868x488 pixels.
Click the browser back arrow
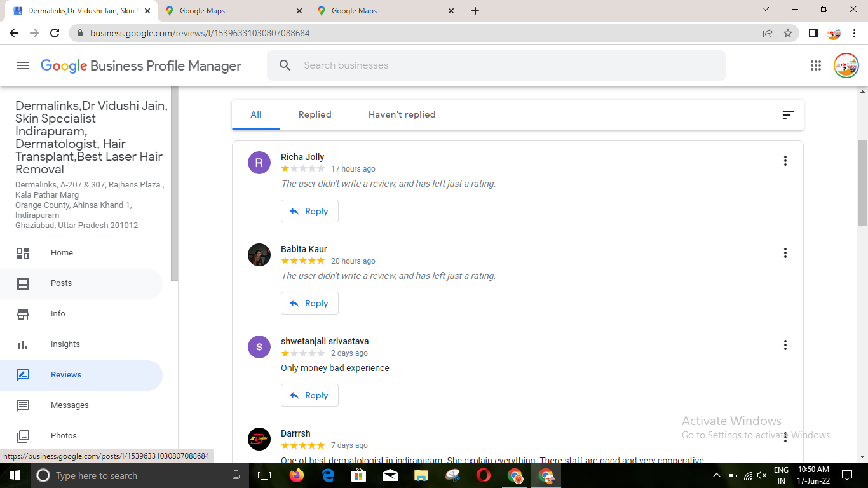pos(14,33)
